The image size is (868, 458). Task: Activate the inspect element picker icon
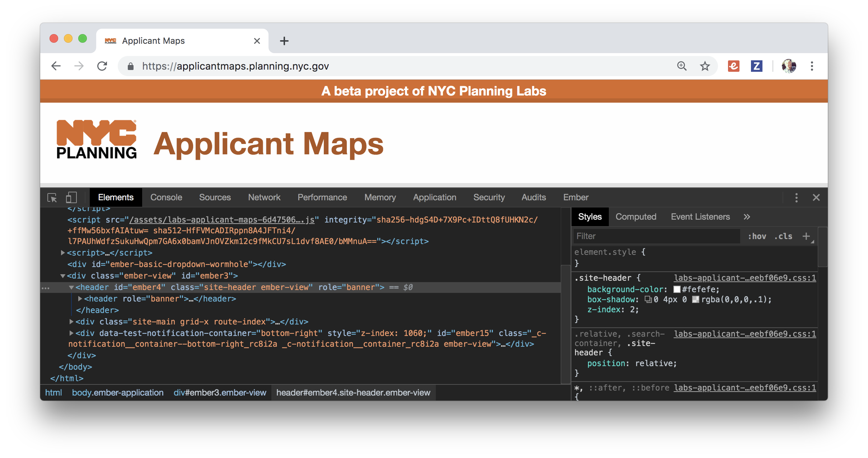pyautogui.click(x=52, y=197)
